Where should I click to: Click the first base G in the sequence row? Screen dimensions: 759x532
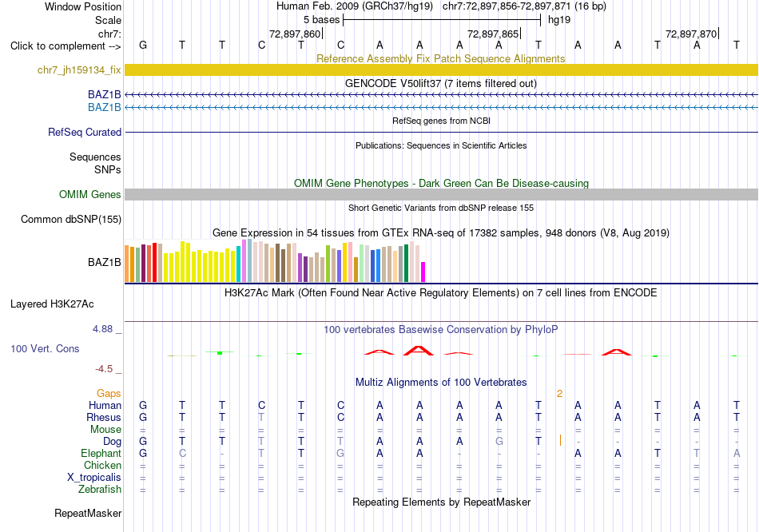[x=143, y=45]
